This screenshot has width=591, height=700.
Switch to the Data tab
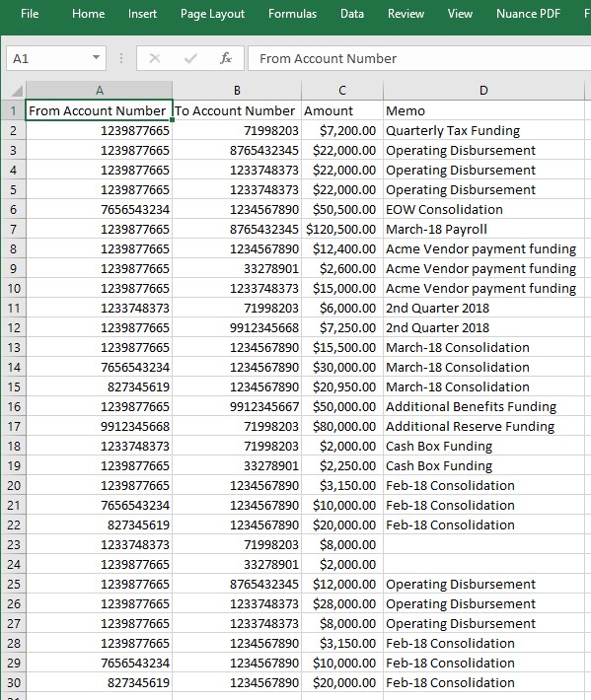[x=352, y=14]
